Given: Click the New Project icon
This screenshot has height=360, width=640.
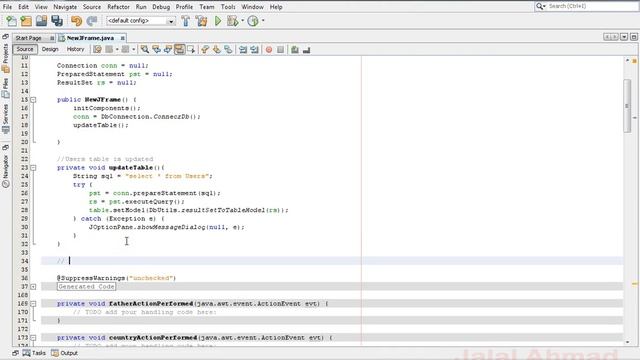Looking at the screenshot, I should click(x=26, y=21).
